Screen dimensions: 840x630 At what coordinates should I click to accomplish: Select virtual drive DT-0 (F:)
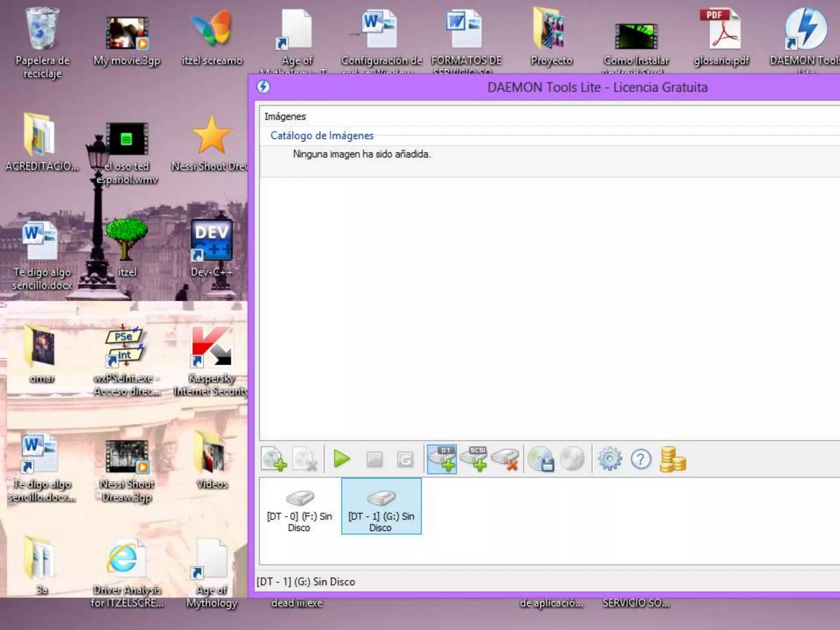click(x=299, y=507)
